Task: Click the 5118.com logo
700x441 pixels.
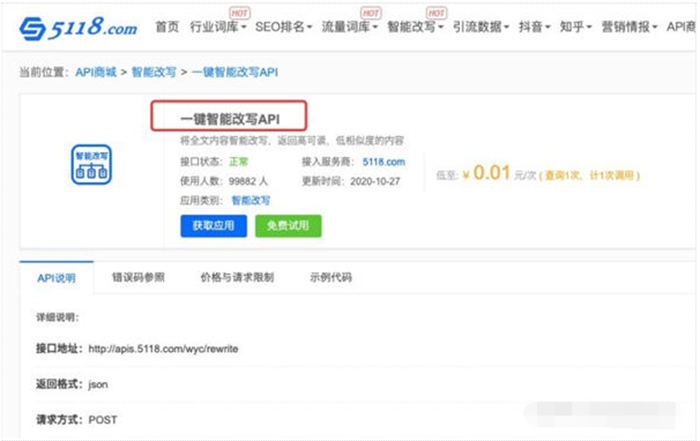Action: [78, 28]
